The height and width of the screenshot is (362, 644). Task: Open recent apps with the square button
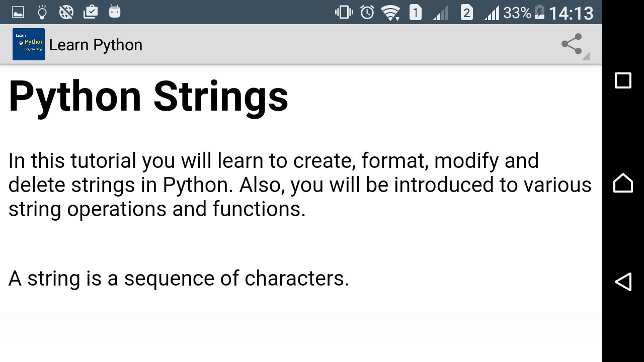click(x=623, y=80)
